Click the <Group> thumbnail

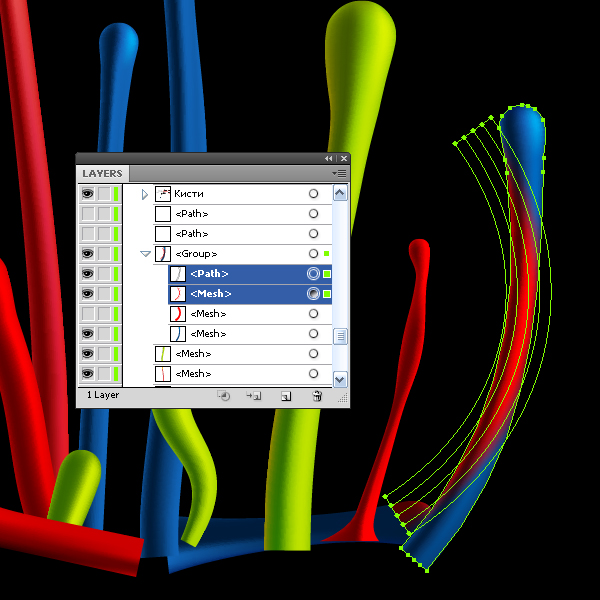tap(163, 253)
